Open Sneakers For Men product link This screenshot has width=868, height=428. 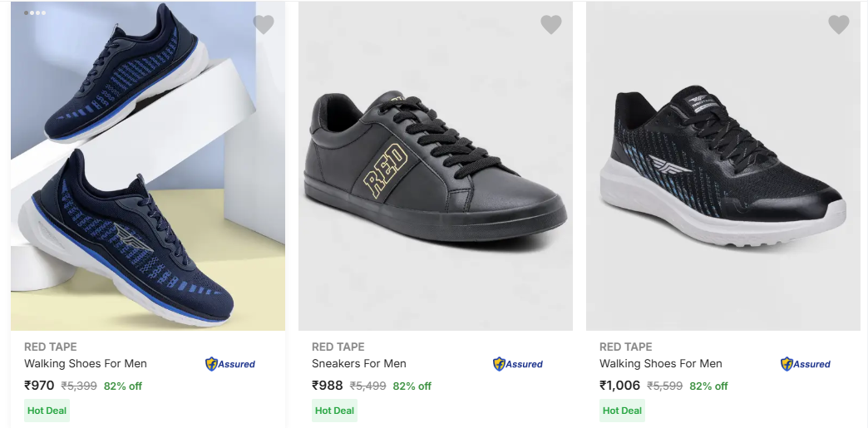click(359, 363)
